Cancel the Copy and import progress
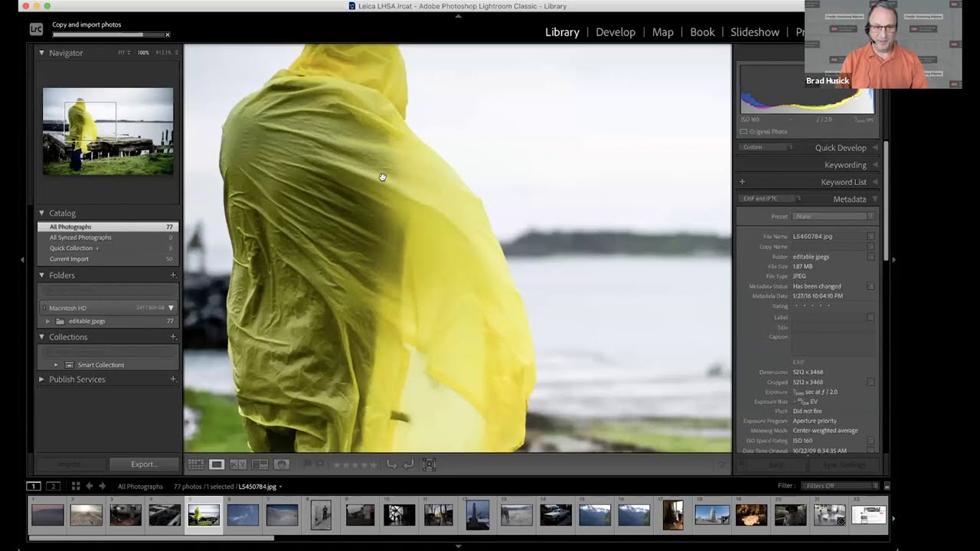Screen dimensions: 980x551 click(x=168, y=34)
